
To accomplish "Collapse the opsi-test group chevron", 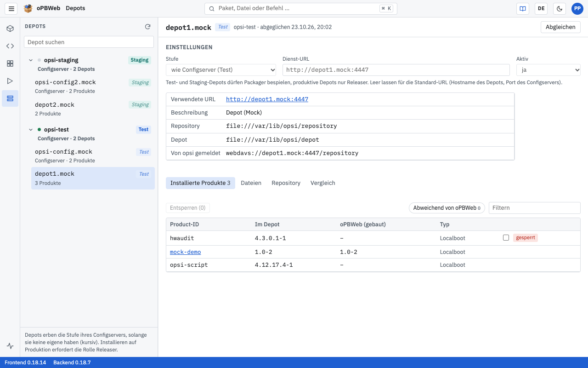I will [31, 130].
